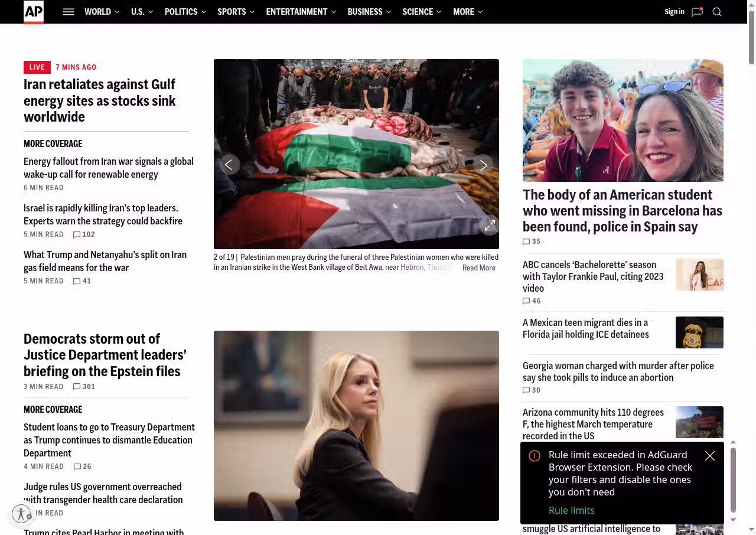The image size is (756, 535).
Task: Click Read More on the photo caption
Action: (478, 268)
